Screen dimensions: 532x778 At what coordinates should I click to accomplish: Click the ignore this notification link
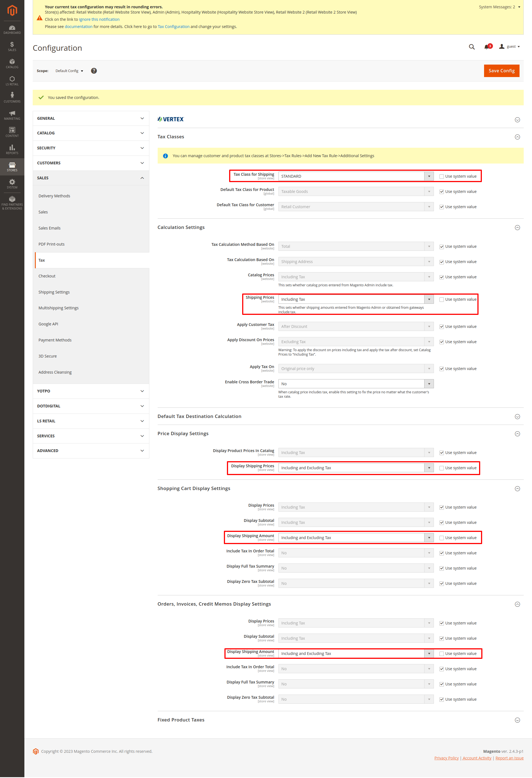[x=99, y=19]
